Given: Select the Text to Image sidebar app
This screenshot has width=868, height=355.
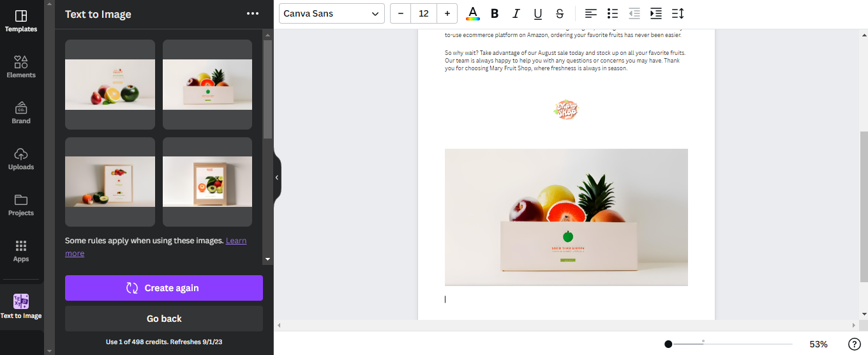Looking at the screenshot, I should point(21,306).
